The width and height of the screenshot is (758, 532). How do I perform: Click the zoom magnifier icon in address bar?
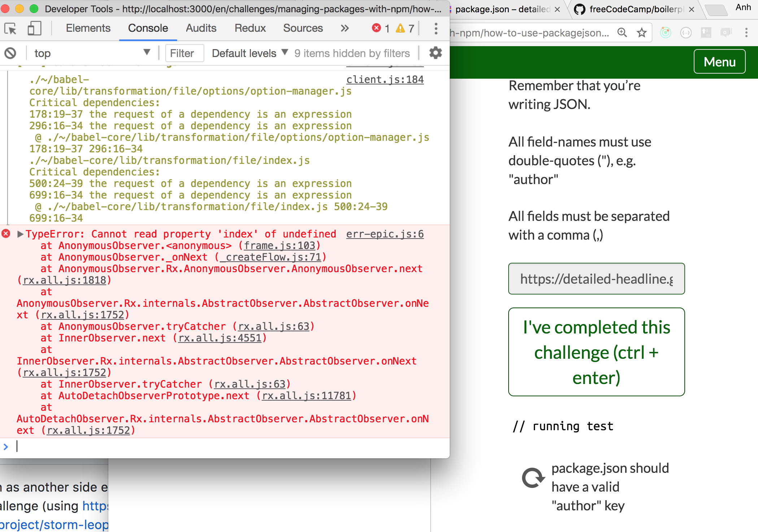click(622, 33)
